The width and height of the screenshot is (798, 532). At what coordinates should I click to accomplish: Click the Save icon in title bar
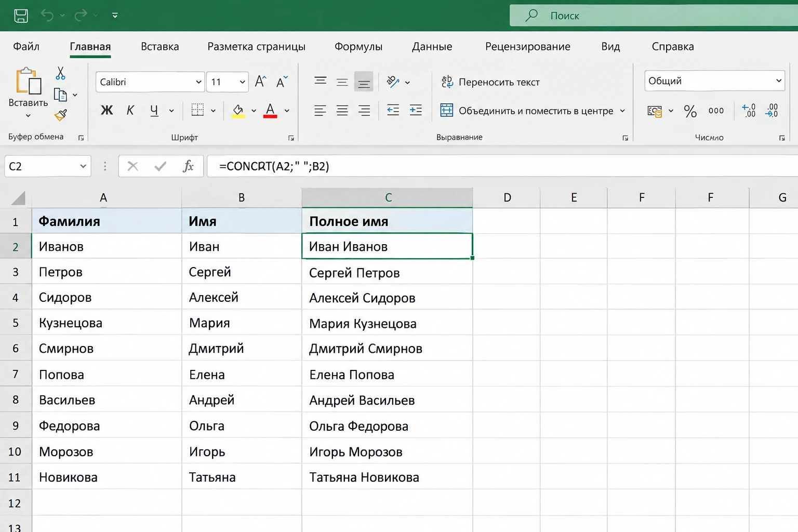(x=21, y=16)
